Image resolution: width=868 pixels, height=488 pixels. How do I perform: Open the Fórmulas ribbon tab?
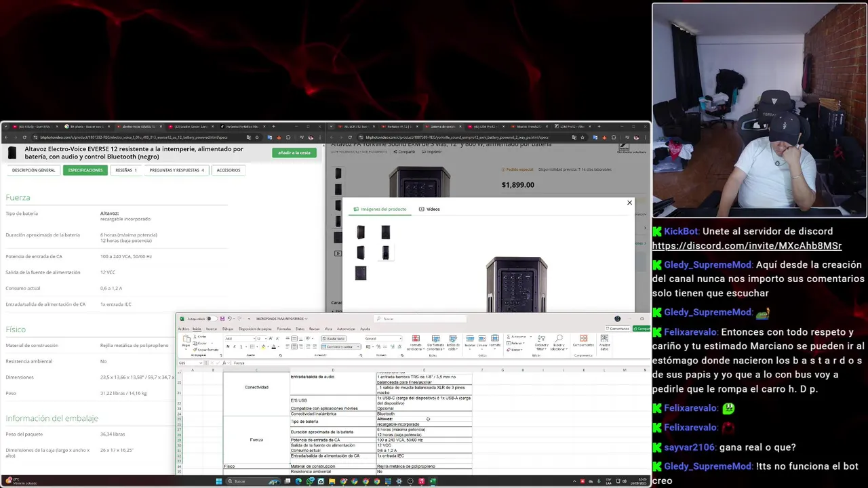[284, 329]
